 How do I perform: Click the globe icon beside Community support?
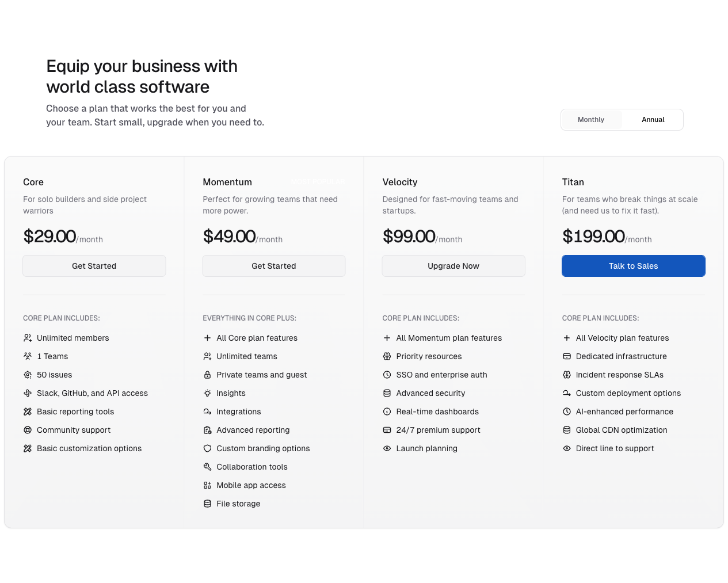click(27, 430)
